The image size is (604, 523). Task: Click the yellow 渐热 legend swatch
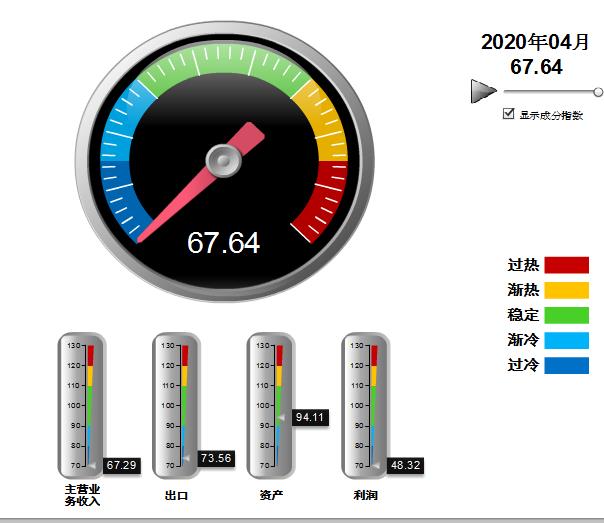[566, 290]
